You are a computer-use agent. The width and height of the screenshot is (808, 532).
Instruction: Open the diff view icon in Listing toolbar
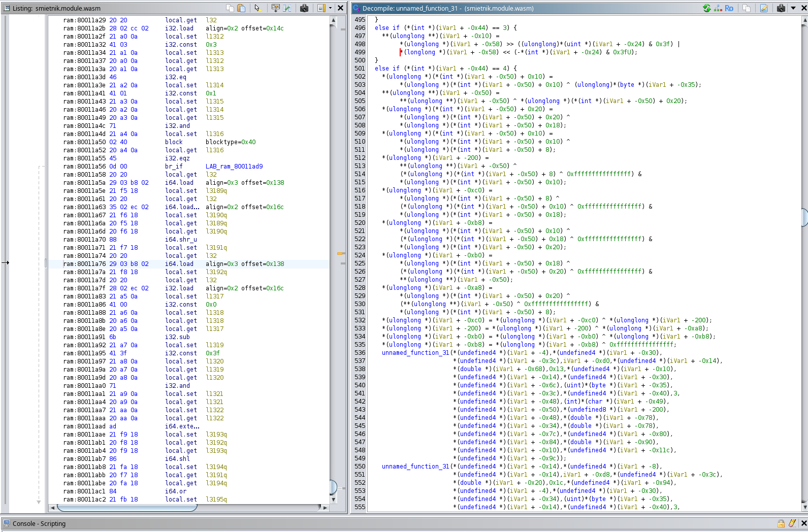[287, 8]
